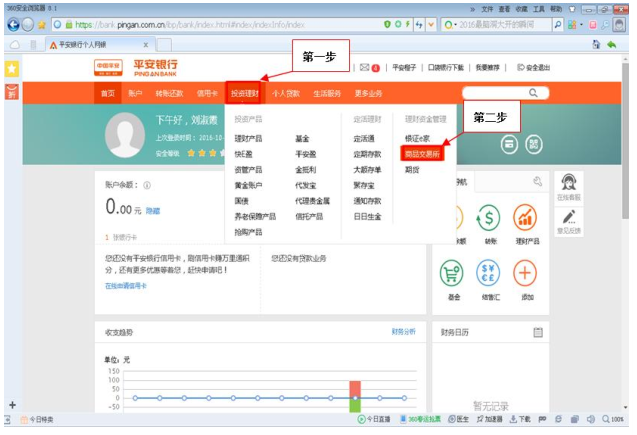Select 商品交易所 in the dropdown menu
Image resolution: width=637 pixels, height=435 pixels.
[x=422, y=154]
